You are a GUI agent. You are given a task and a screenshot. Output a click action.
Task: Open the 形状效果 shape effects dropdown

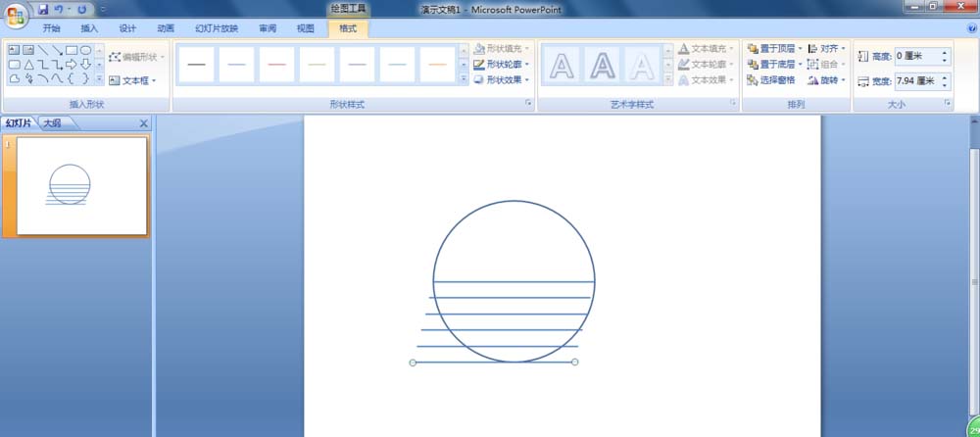pos(501,80)
